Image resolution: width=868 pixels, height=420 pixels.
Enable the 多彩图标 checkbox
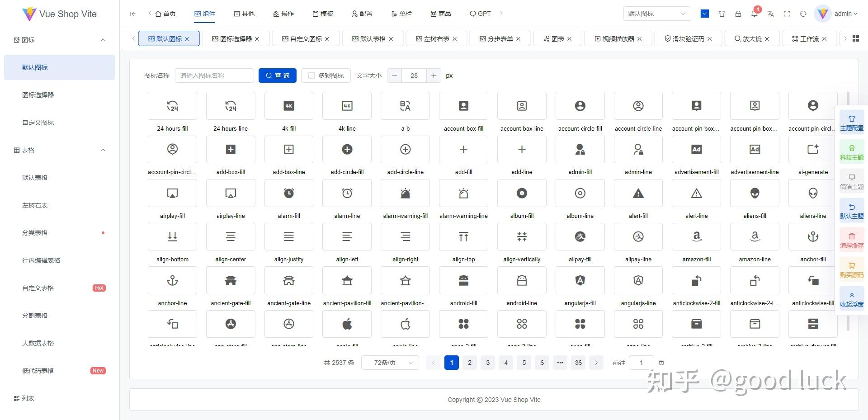(x=311, y=76)
